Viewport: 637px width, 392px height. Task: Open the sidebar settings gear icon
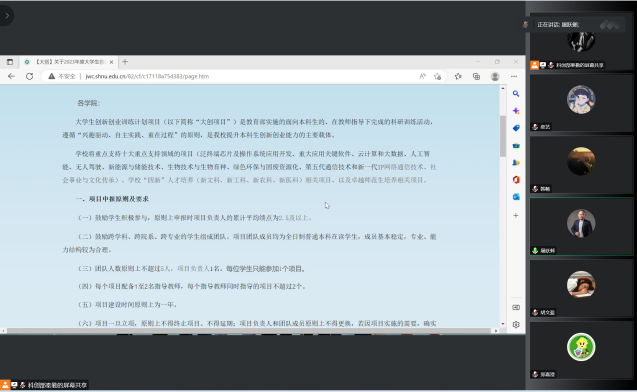(x=516, y=325)
